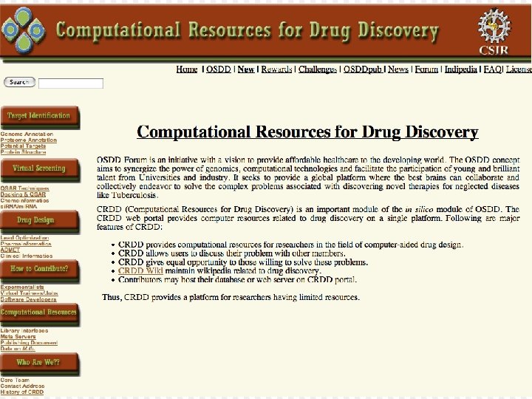Screen dimensions: 532x399
Task: Open the Protein Structure link
Action: point(23,152)
